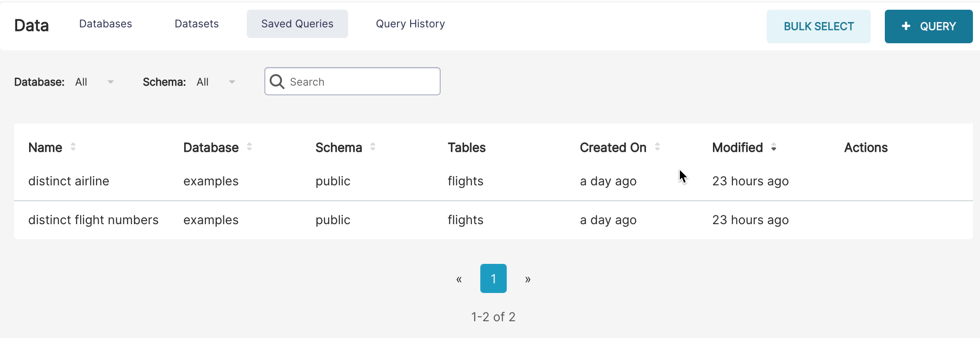Focus the Search input field

(x=361, y=82)
